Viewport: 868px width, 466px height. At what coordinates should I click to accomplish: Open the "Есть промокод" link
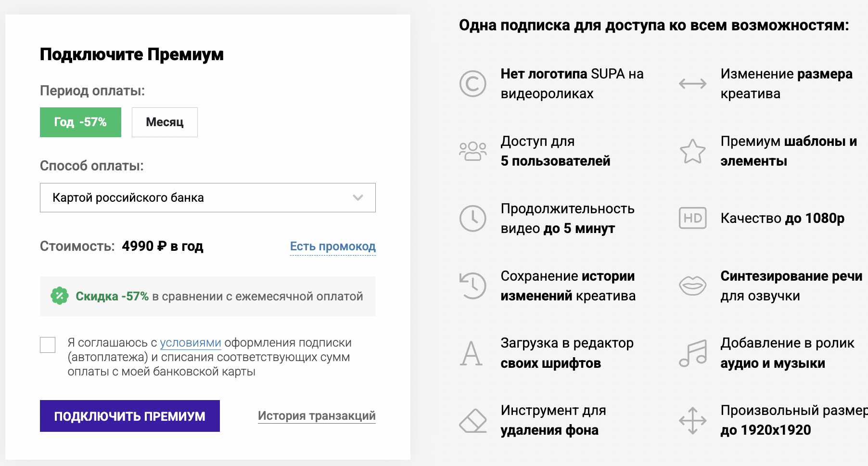[332, 246]
